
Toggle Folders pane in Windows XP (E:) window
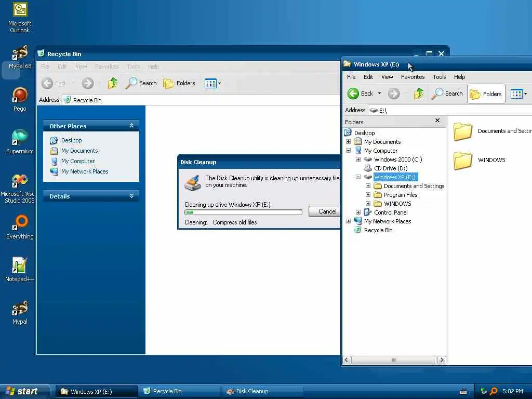click(x=486, y=94)
